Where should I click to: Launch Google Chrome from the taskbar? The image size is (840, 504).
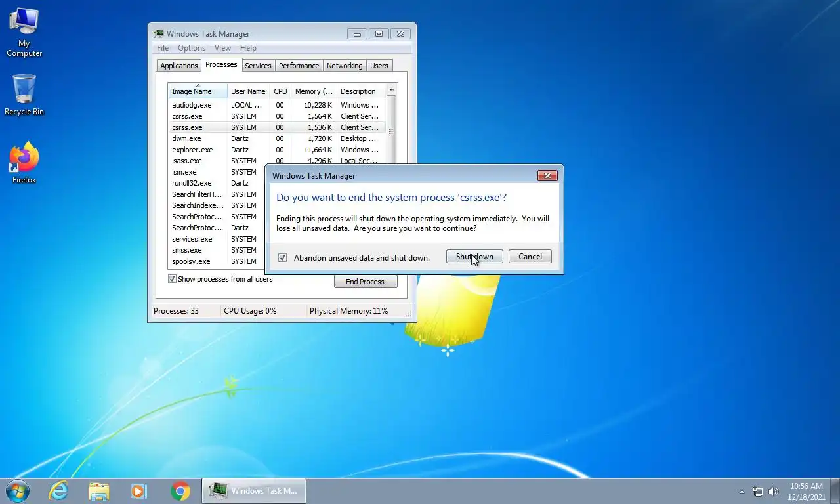tap(180, 491)
